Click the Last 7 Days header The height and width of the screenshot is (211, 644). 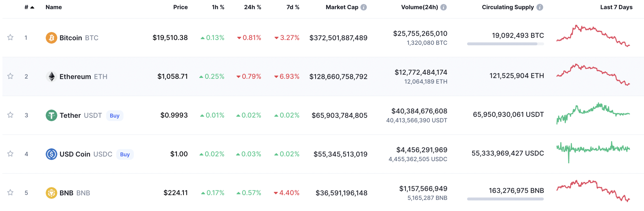[x=616, y=7]
